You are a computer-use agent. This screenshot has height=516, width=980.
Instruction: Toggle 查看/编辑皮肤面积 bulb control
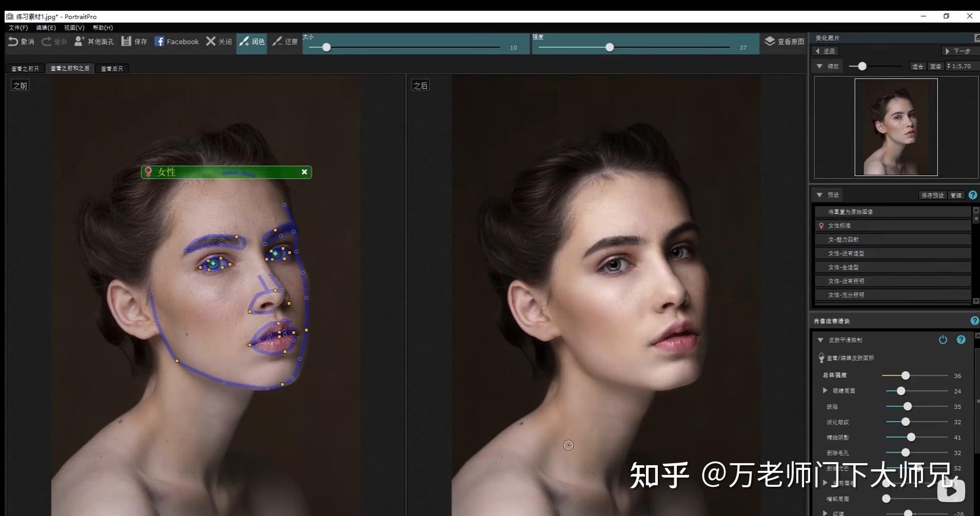coord(821,358)
